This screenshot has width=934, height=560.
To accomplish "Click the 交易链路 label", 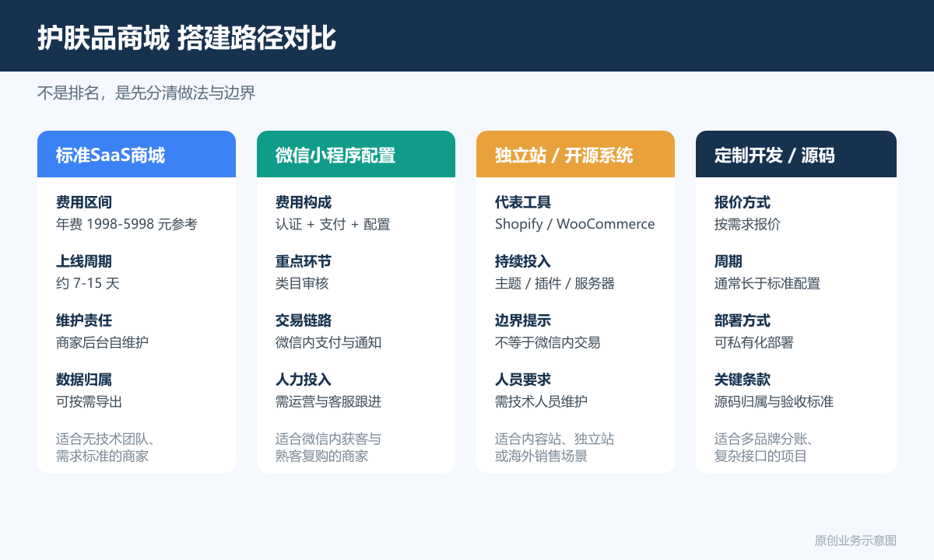I will pos(304,320).
